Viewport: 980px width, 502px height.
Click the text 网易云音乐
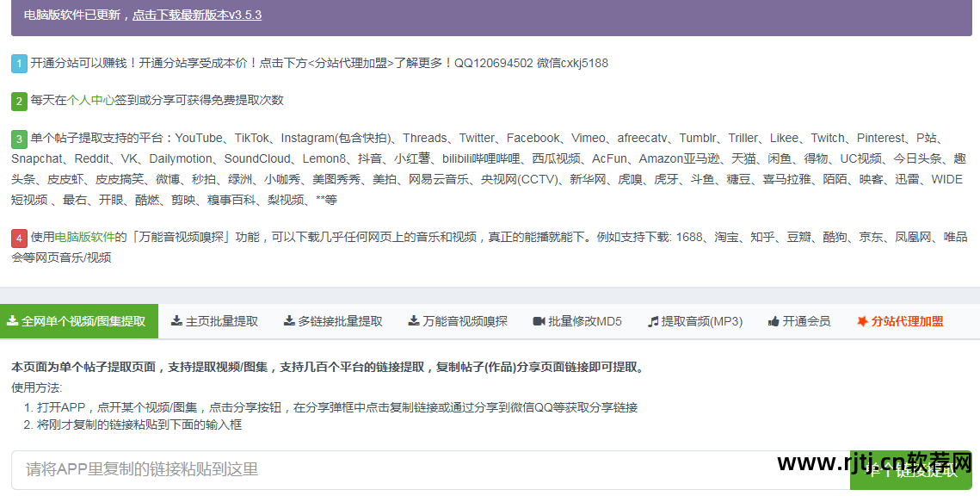(439, 179)
